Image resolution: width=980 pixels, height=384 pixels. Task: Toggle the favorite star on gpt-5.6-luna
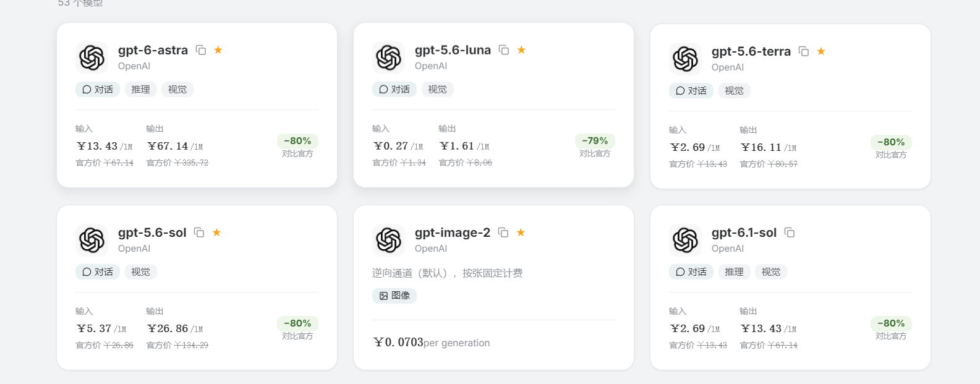pyautogui.click(x=521, y=50)
